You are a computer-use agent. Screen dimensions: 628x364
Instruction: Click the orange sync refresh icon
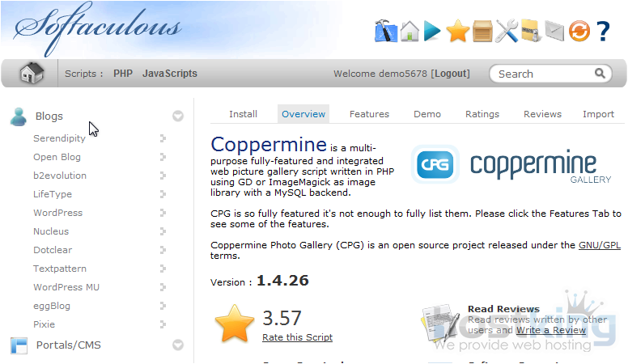[x=579, y=32]
